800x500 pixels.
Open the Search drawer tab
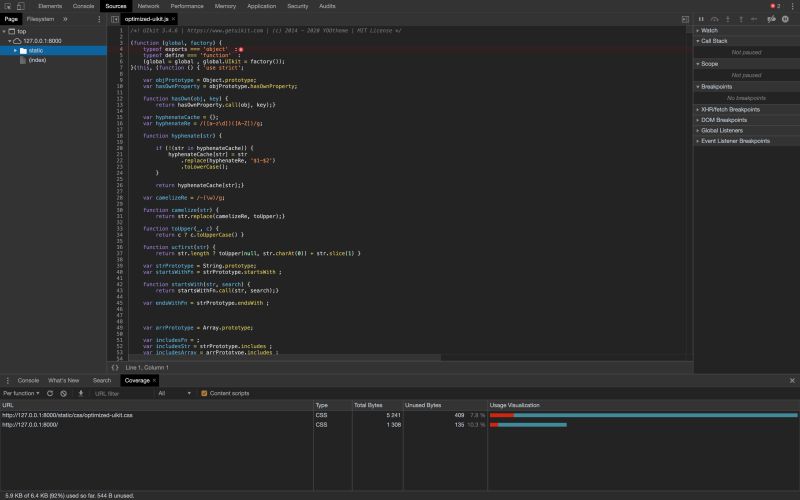click(102, 381)
